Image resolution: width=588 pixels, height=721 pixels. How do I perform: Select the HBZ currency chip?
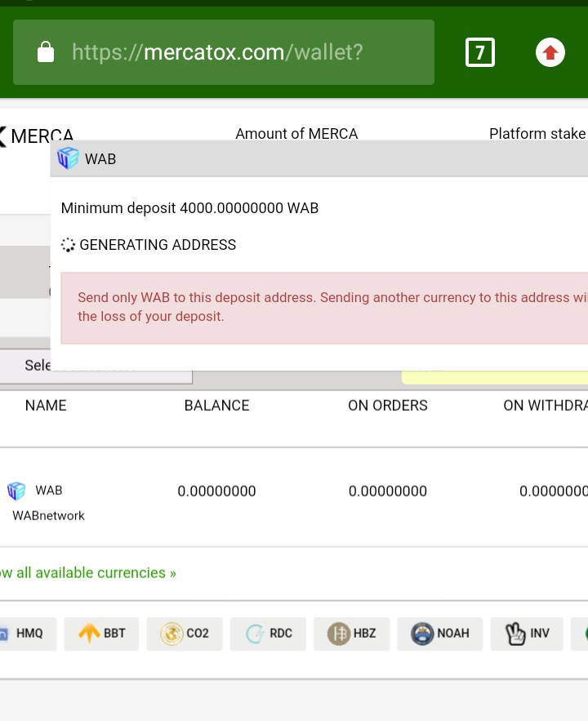tap(352, 634)
